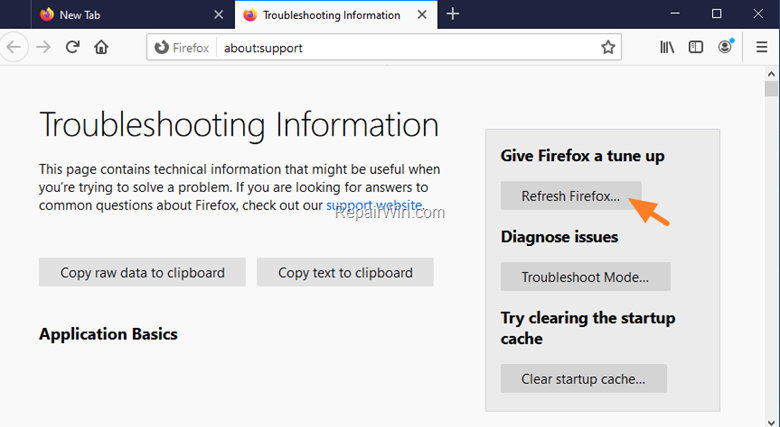The image size is (780, 427).
Task: Show sidebars using the sidebar icon
Action: [x=696, y=47]
